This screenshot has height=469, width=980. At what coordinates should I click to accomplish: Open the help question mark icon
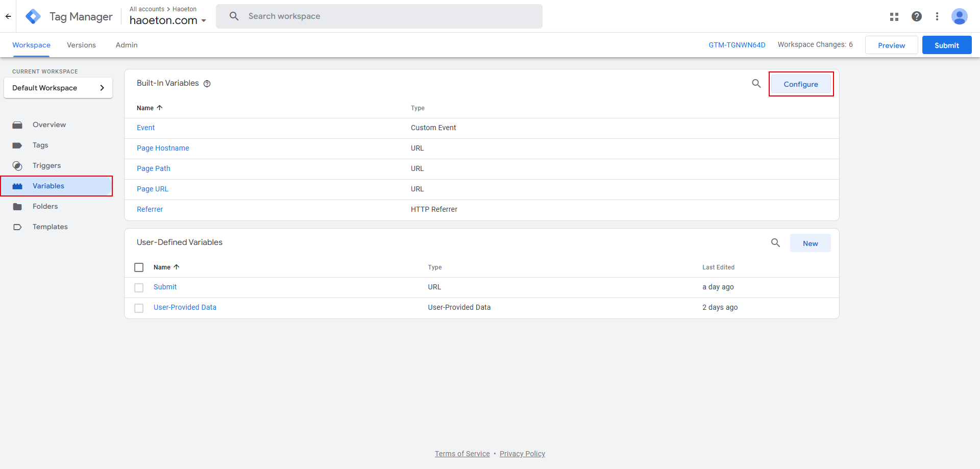917,16
